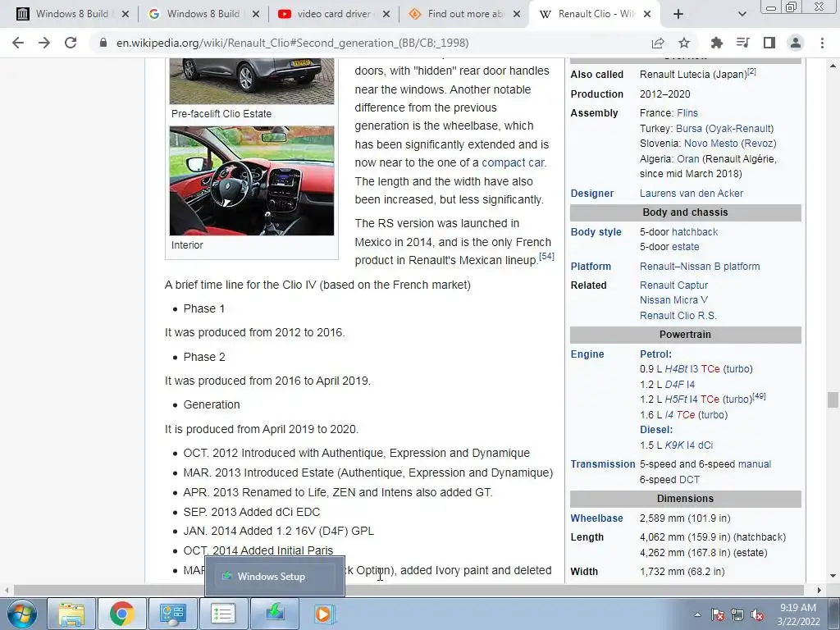This screenshot has height=630, width=840.
Task: Open the Windows Setup taskbar icon
Action: [274, 614]
